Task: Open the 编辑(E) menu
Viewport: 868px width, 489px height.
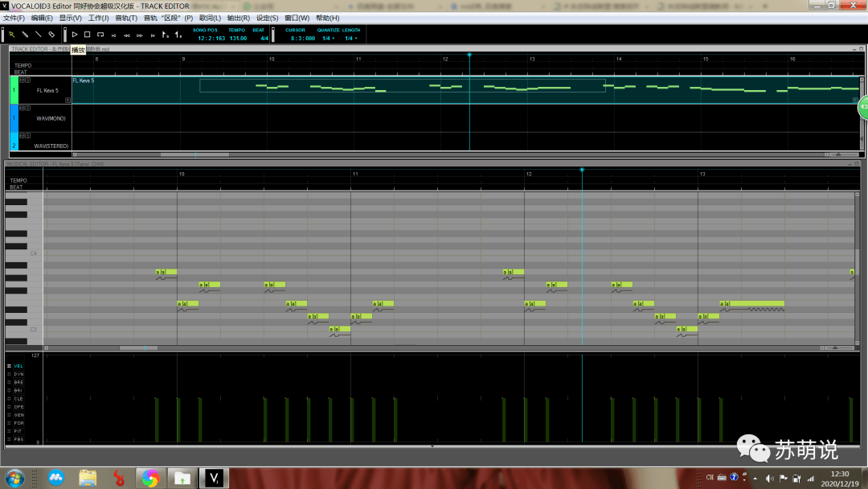Action: click(x=42, y=18)
